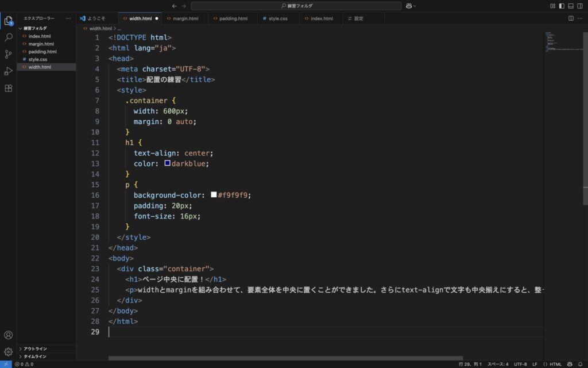Screen dimensions: 588x368
Task: Close the unsaved width.html tab via its dot
Action: click(x=157, y=18)
